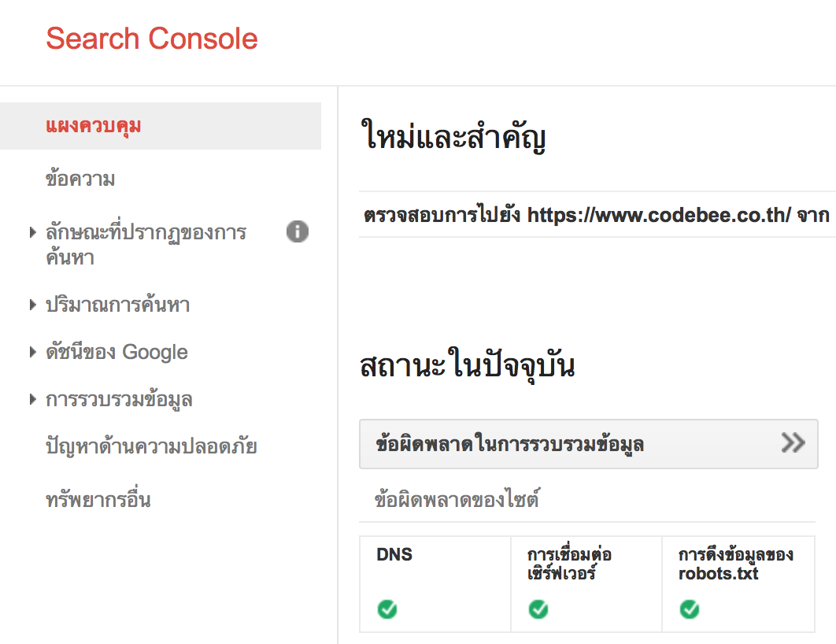Expand the ลักษณะที่ปรากฏของการค้นหา arrow
Image resolution: width=836 pixels, height=644 pixels.
click(33, 232)
